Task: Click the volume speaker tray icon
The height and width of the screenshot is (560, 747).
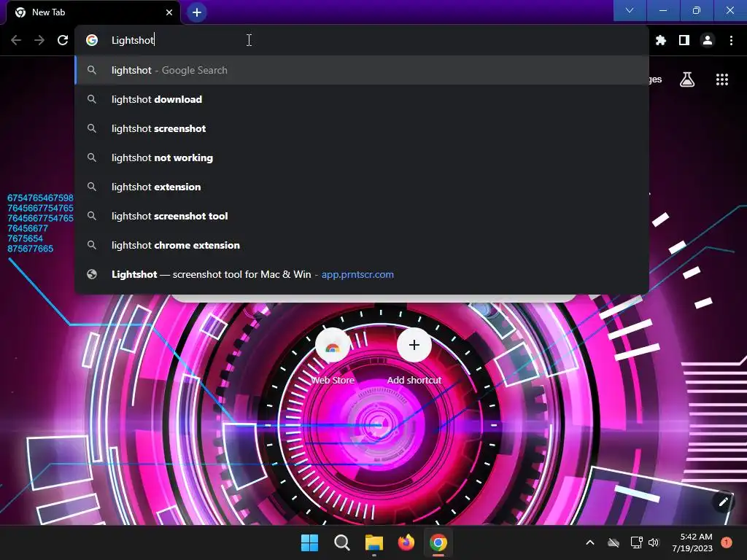Action: (654, 542)
